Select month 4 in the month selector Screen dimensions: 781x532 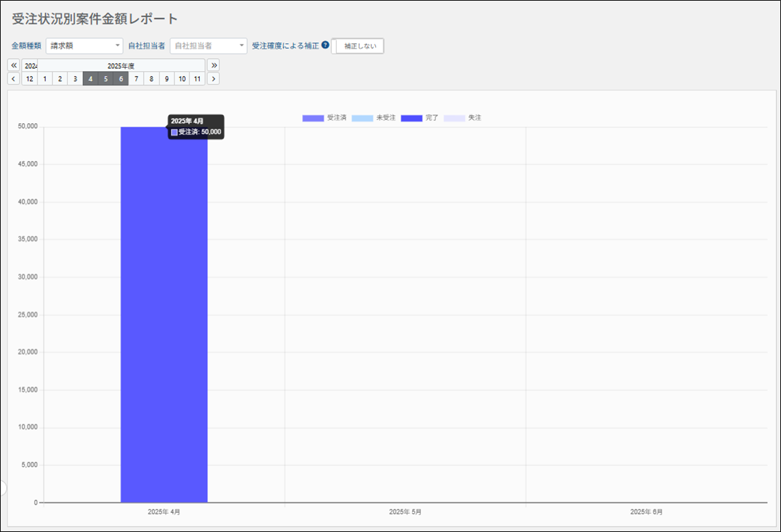tap(90, 79)
